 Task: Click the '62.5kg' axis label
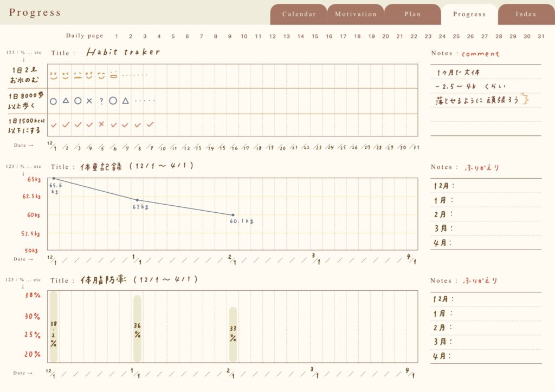tap(31, 196)
